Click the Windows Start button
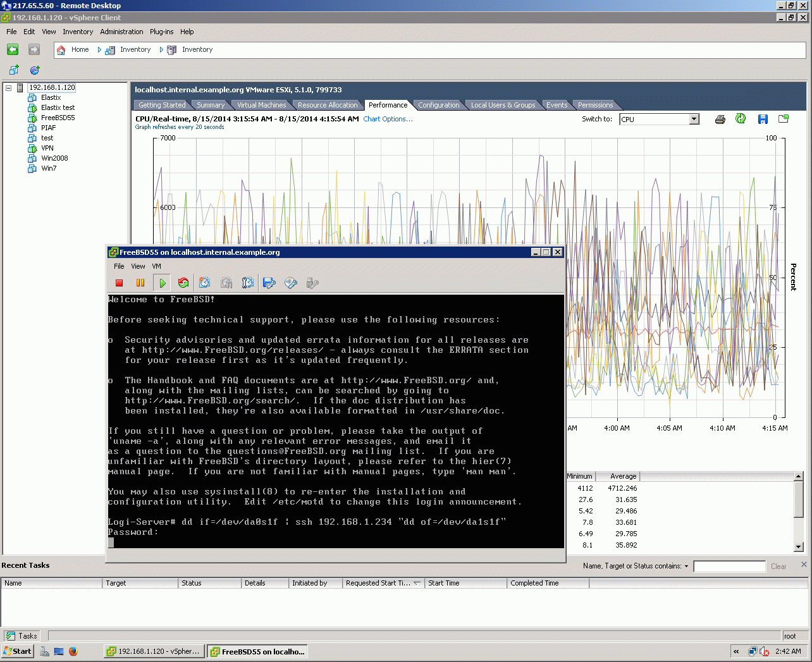 (17, 651)
